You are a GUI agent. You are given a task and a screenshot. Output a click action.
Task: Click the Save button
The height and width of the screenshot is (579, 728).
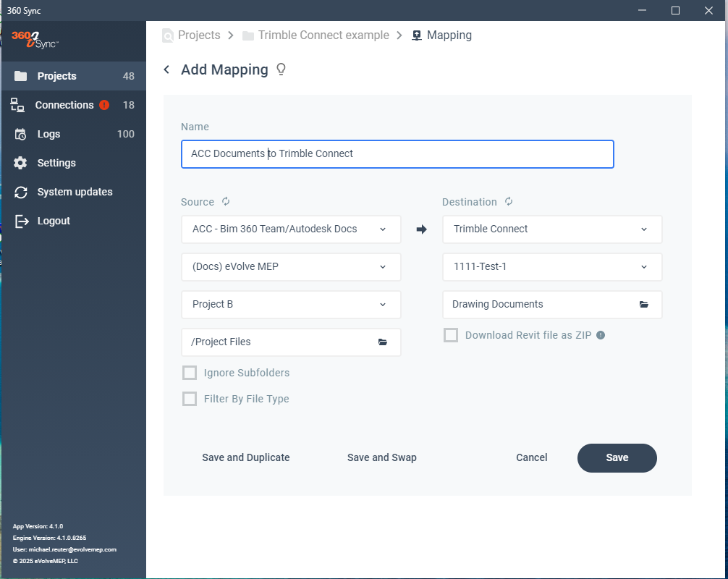click(x=617, y=458)
